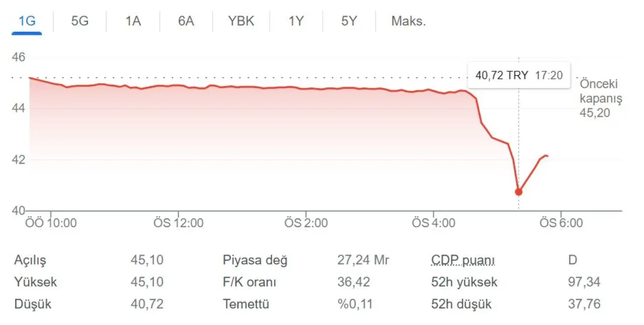Choose the 6A six-month tab

tap(186, 22)
